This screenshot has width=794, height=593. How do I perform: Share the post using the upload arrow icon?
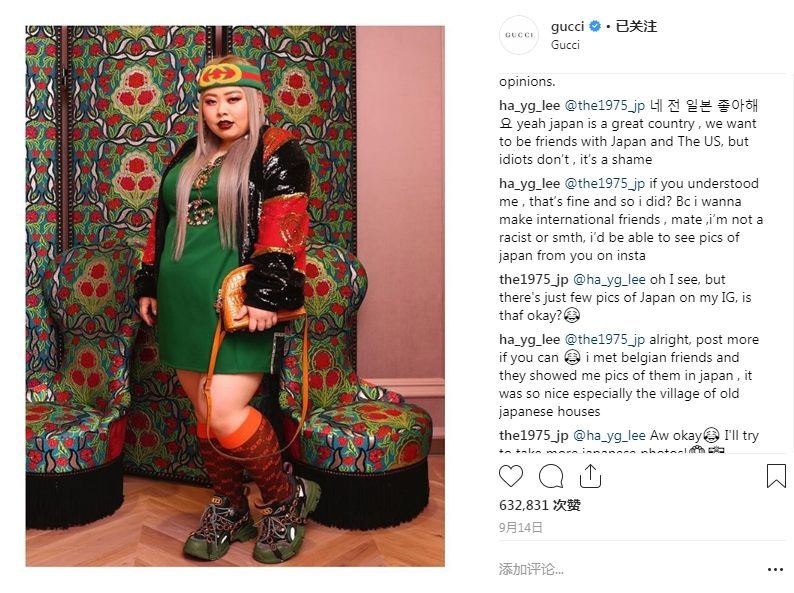tap(590, 476)
